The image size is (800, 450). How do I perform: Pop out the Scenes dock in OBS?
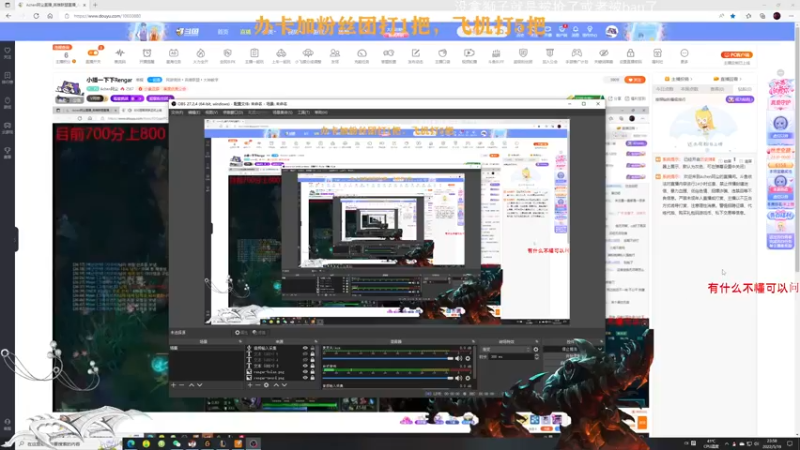tap(240, 341)
